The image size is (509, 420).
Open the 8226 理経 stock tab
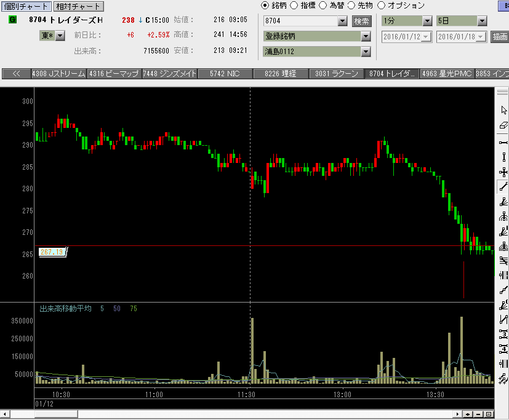[x=281, y=74]
